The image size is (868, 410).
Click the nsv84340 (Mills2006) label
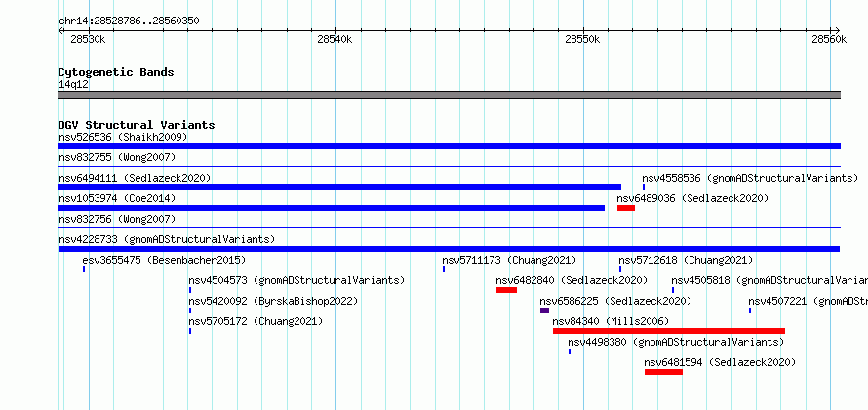[611, 321]
